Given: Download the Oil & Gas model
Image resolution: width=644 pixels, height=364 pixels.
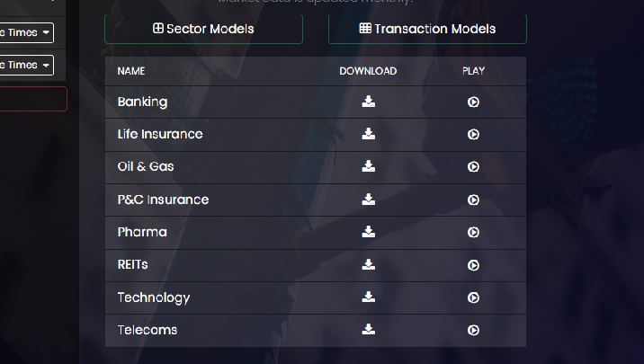Looking at the screenshot, I should coord(368,166).
